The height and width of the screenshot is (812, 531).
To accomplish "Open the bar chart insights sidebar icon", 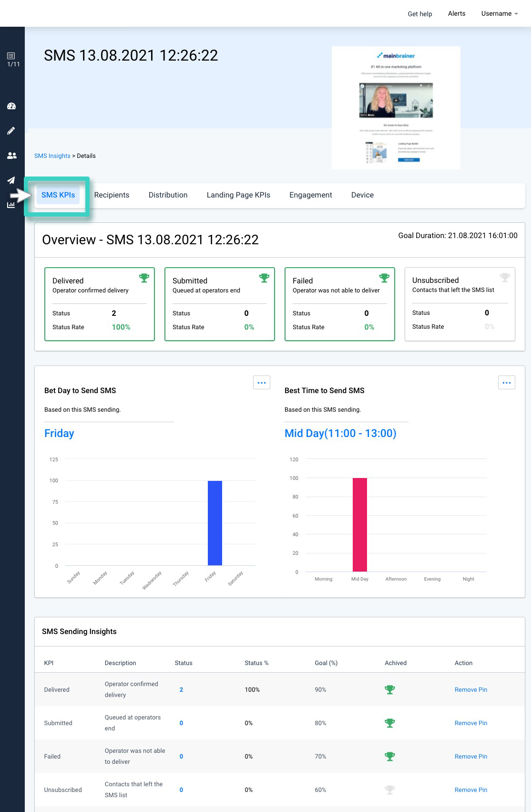I will pyautogui.click(x=11, y=205).
